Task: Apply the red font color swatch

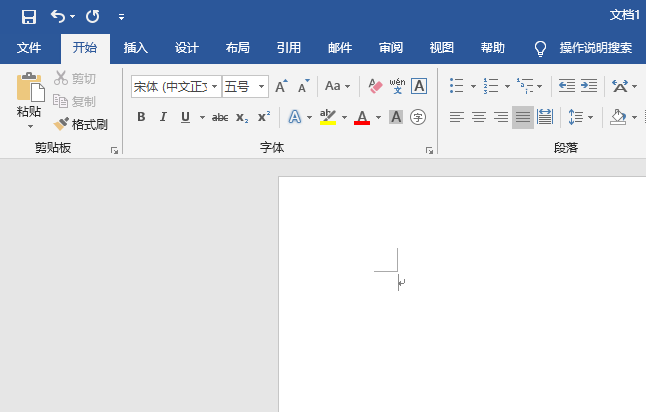Action: [361, 117]
